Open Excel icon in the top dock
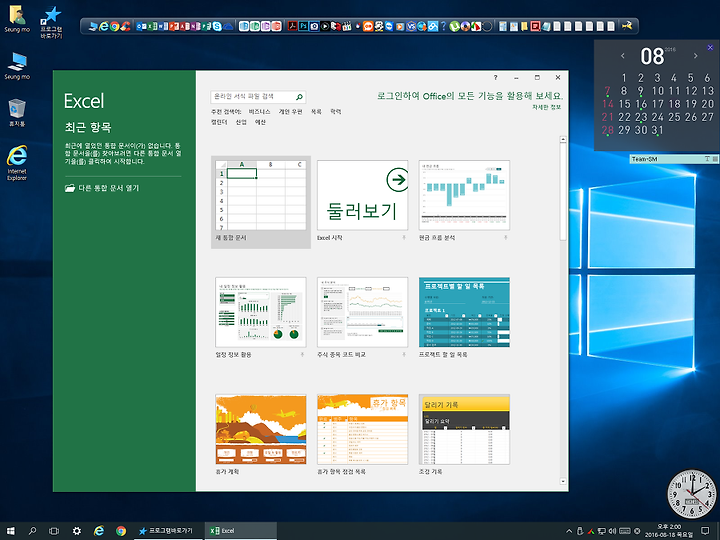 coord(152,26)
